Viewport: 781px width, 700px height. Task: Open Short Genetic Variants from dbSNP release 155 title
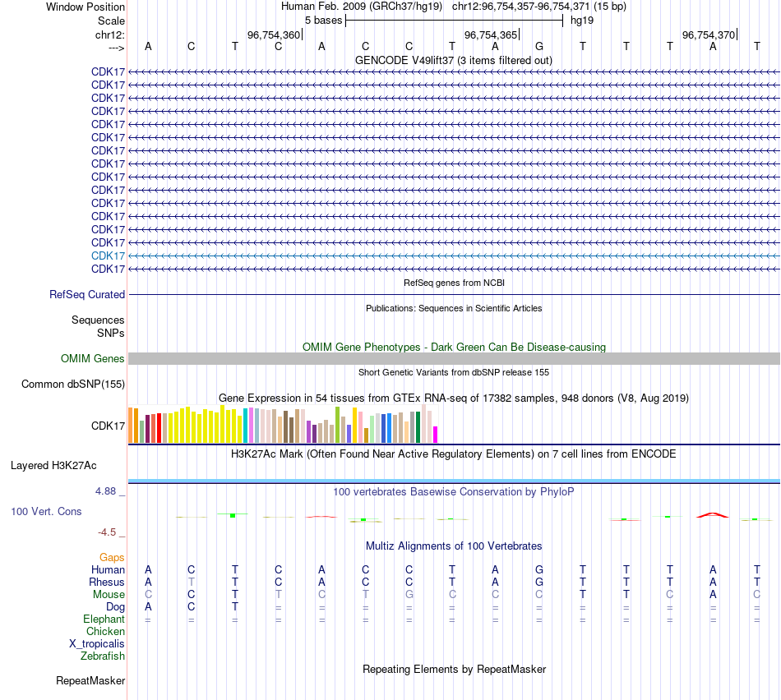pos(453,372)
